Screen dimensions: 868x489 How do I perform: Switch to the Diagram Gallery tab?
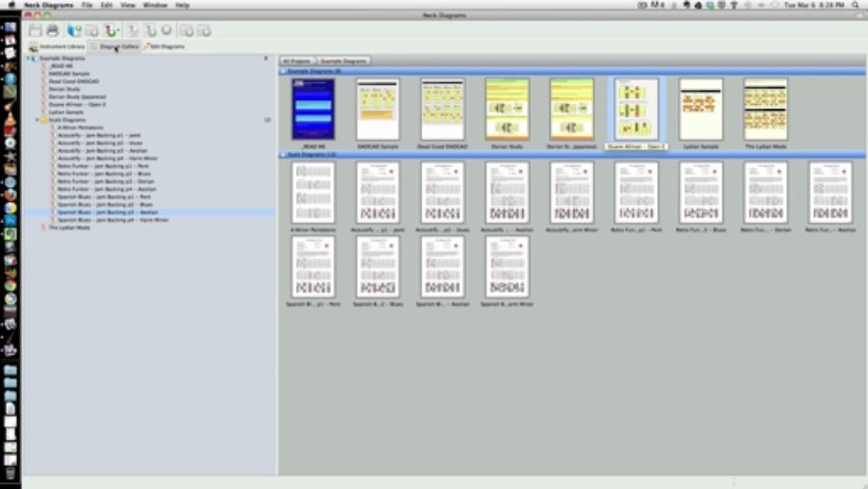[115, 47]
